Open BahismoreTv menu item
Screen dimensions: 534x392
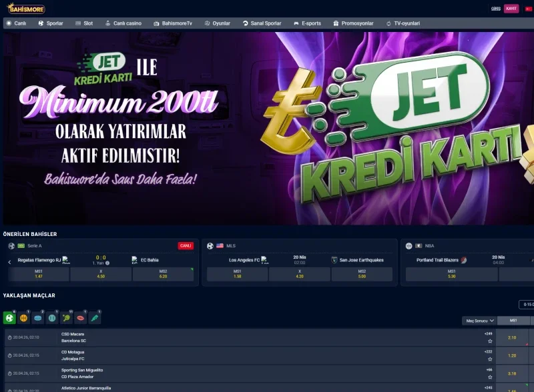[x=173, y=23]
